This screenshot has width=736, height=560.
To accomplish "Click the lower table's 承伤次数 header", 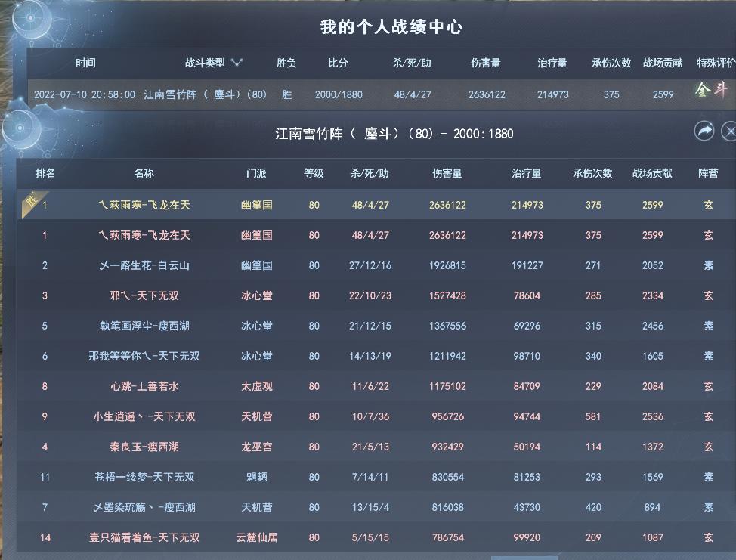I will 592,173.
